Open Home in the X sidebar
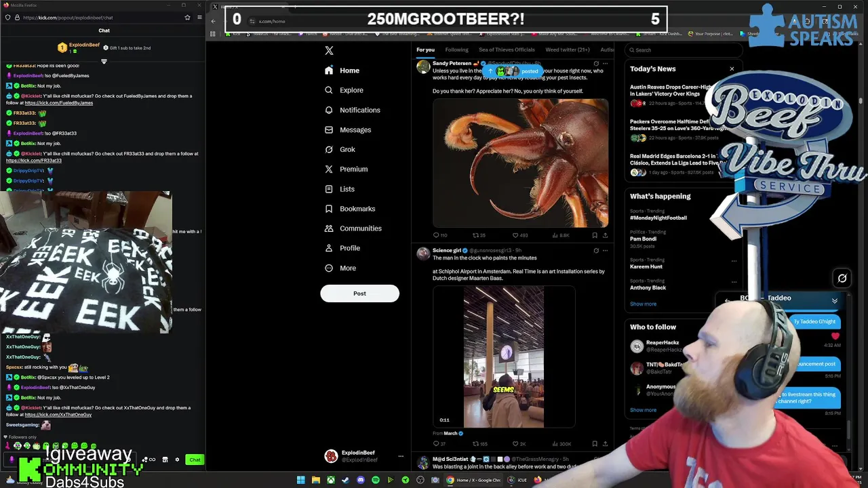The height and width of the screenshot is (488, 868). 342,70
